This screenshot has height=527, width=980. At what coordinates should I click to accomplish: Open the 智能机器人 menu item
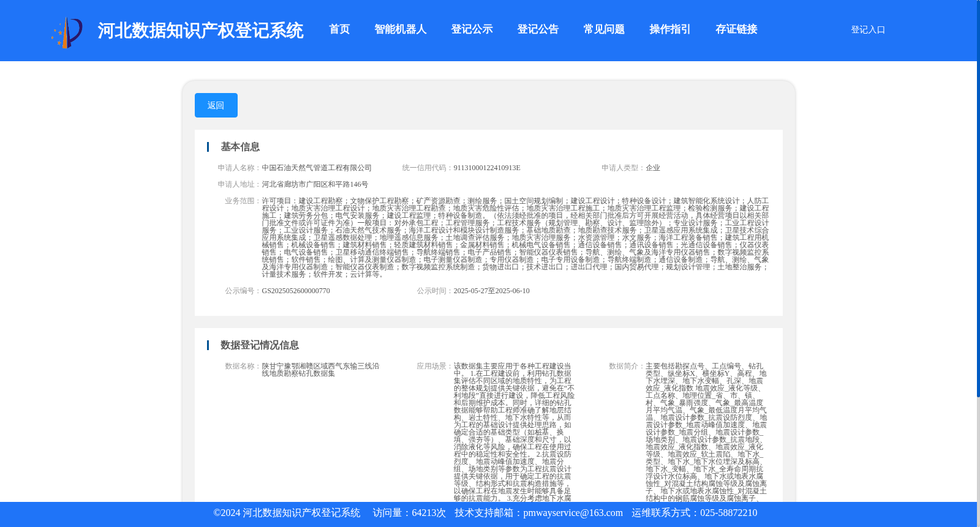tap(401, 29)
